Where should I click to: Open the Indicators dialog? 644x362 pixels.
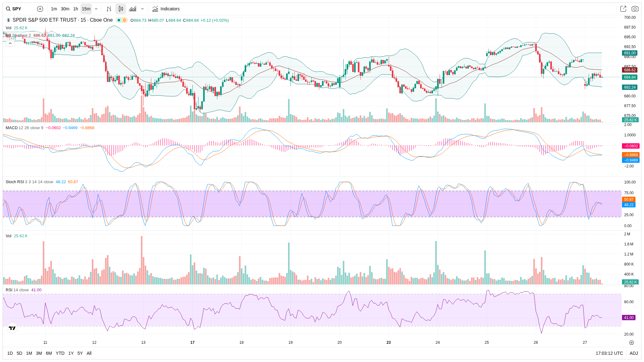coord(166,9)
